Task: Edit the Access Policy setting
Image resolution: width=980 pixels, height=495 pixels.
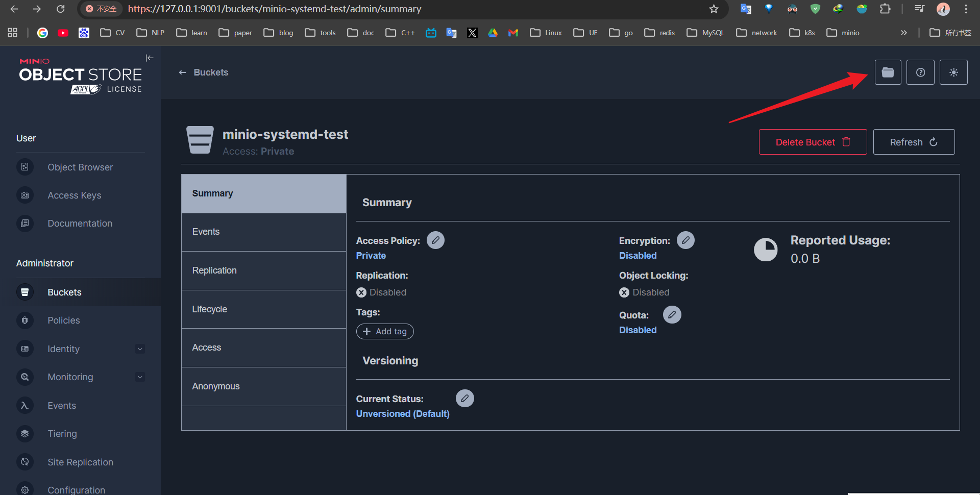Action: coord(435,240)
